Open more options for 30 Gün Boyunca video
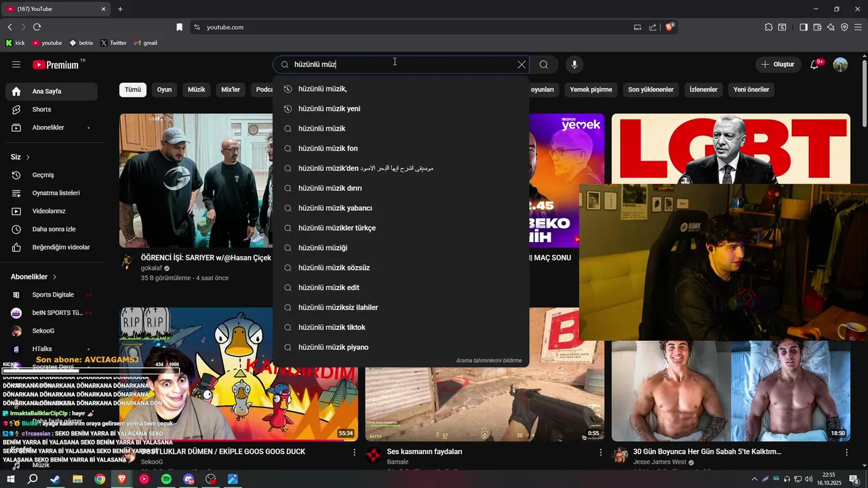 [846, 452]
